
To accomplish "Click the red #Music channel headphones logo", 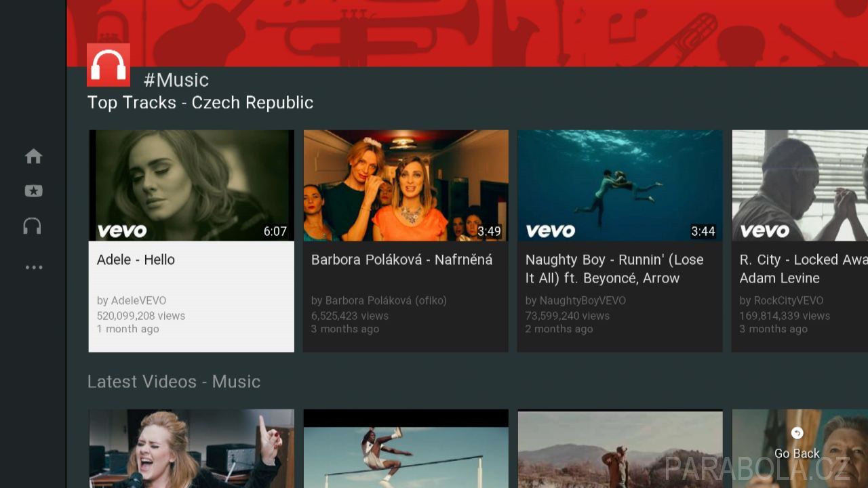I will point(108,65).
